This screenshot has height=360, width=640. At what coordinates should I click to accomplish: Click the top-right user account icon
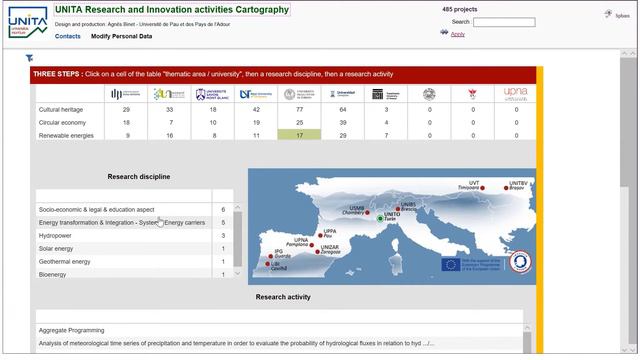[609, 14]
